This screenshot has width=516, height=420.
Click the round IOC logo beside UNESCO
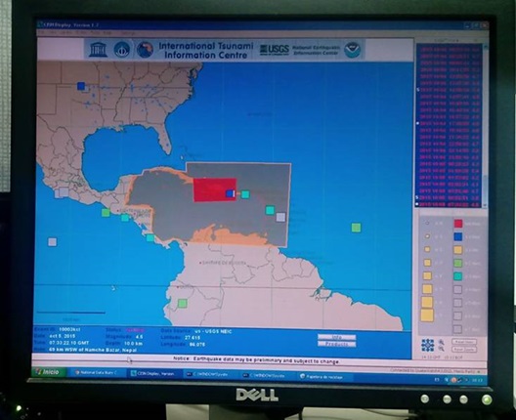(121, 50)
